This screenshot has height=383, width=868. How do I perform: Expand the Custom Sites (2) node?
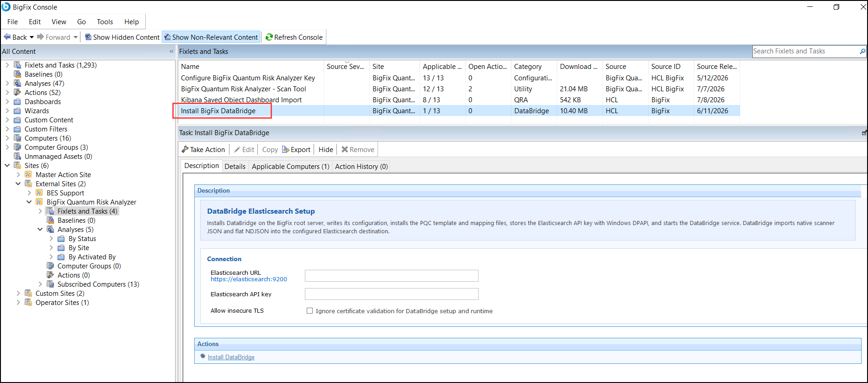[x=18, y=294]
